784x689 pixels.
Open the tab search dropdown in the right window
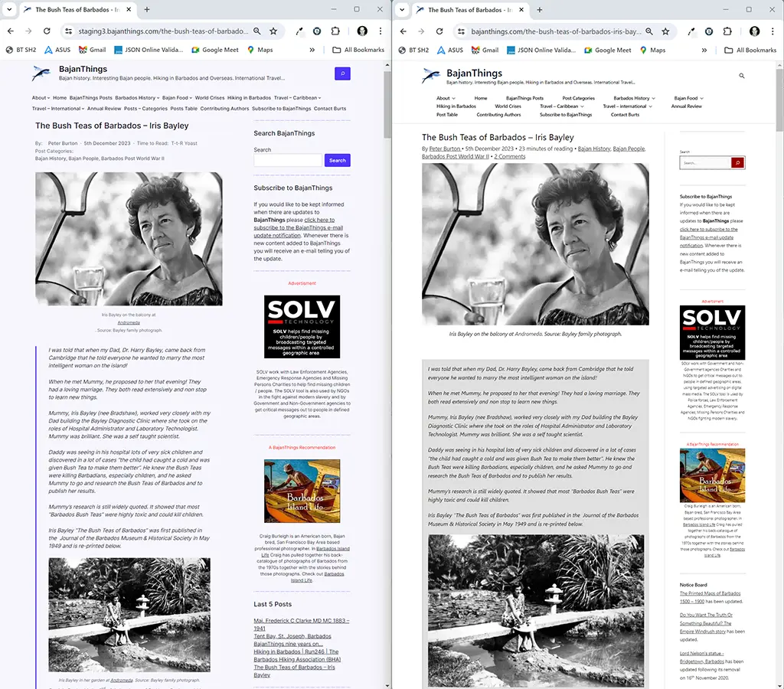tap(404, 10)
